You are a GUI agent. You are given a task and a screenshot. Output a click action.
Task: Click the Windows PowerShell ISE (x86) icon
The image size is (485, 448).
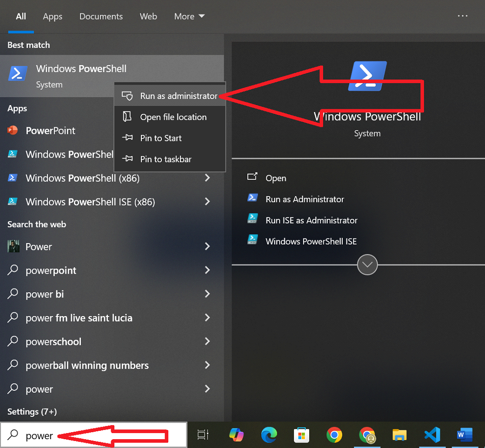coord(13,202)
